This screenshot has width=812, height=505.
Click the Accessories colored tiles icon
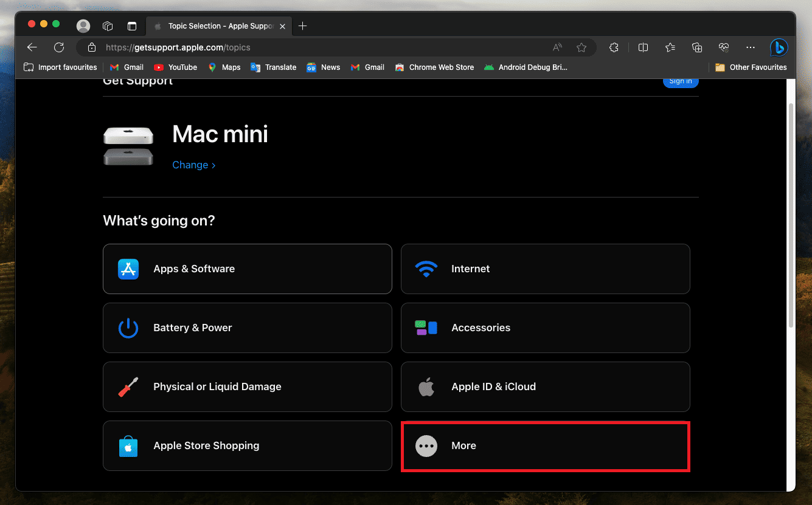click(426, 328)
